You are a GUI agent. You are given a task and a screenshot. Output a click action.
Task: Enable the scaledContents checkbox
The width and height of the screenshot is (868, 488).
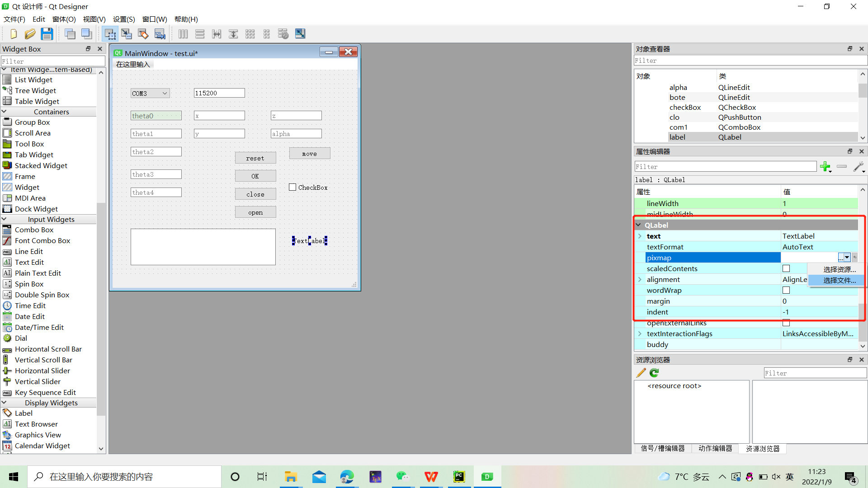[x=786, y=269]
